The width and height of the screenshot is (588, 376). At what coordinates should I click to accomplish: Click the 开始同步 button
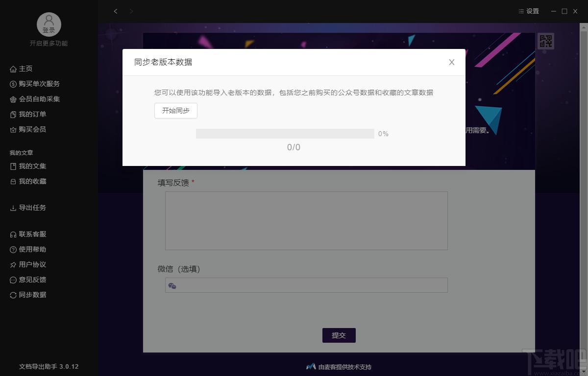(176, 111)
